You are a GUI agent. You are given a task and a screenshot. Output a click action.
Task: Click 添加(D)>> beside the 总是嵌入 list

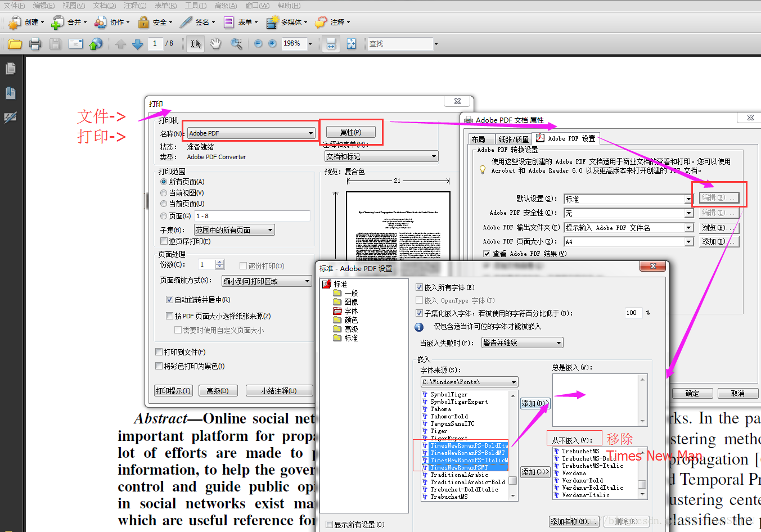click(534, 403)
